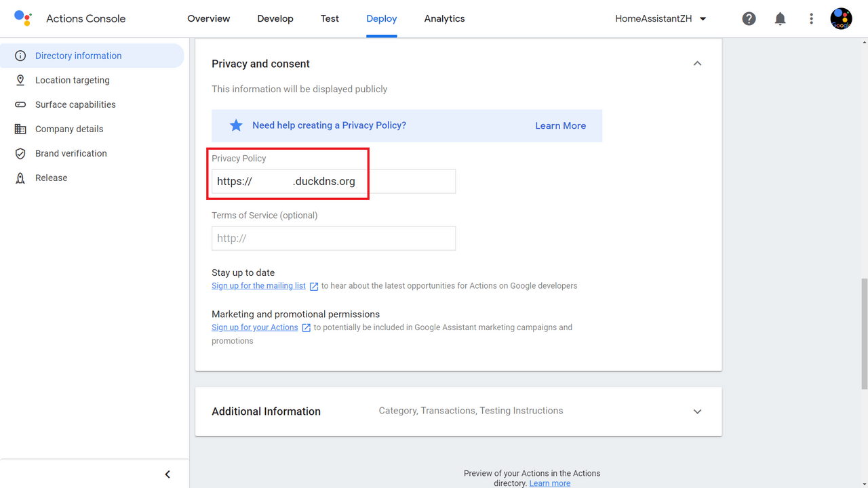Click the Privacy and consent heading
The height and width of the screenshot is (488, 868).
click(260, 64)
